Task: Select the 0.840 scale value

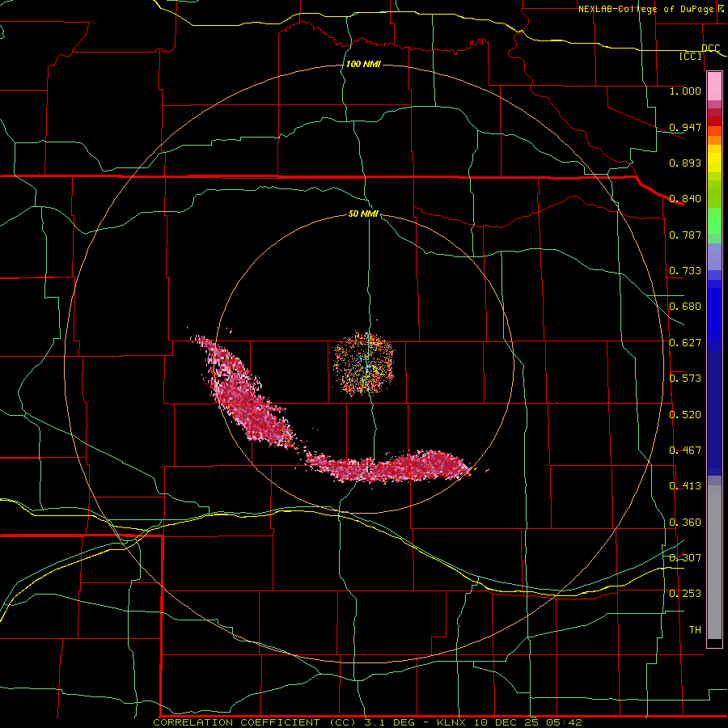Action: click(x=685, y=199)
